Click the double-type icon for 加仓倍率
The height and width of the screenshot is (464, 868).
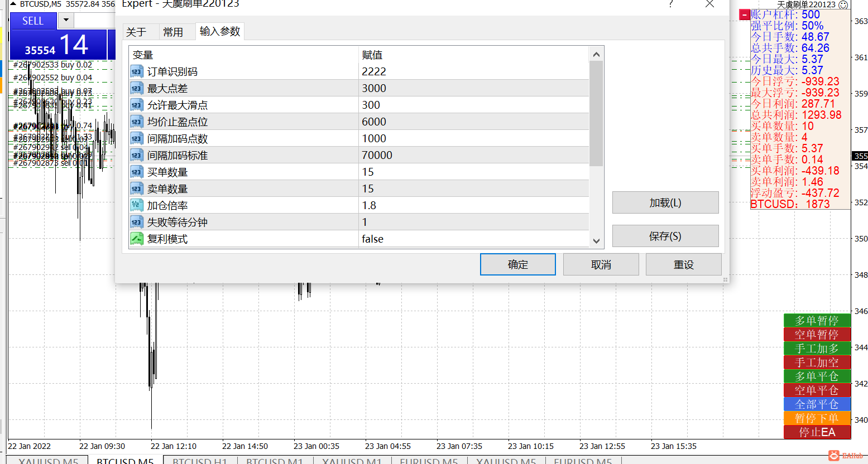[x=137, y=205]
